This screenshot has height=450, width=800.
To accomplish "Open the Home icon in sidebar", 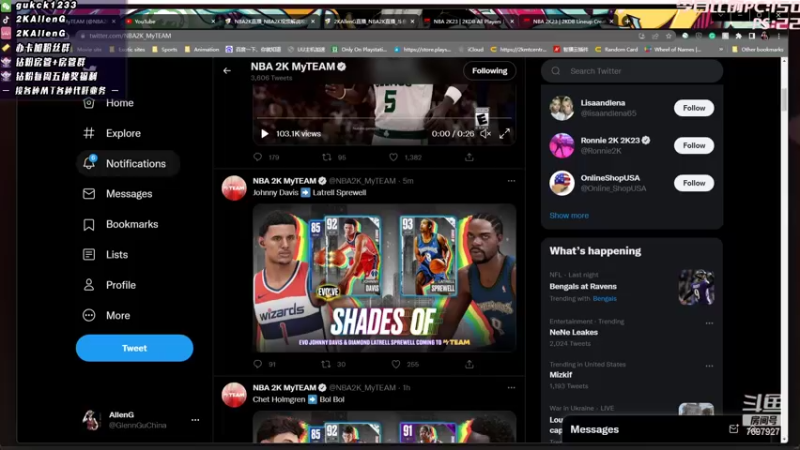I will 89,103.
